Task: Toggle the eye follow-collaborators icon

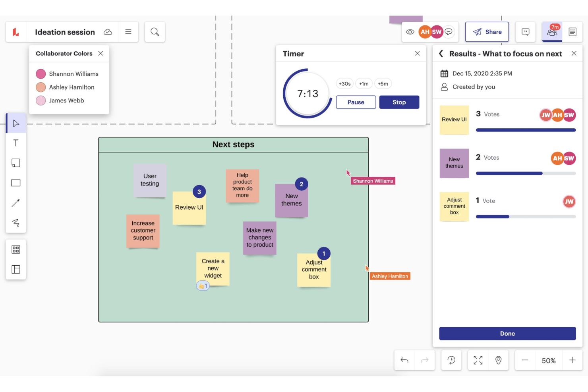Action: tap(410, 32)
